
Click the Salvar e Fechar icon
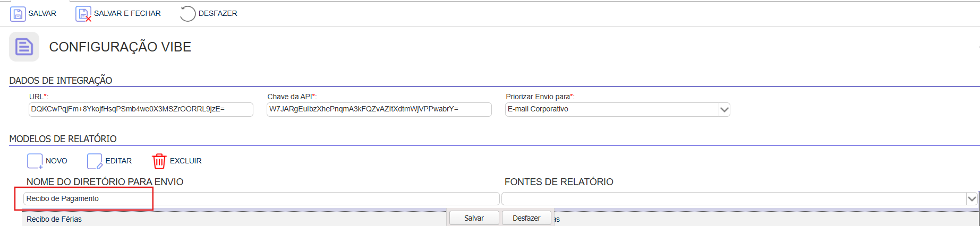tap(83, 14)
